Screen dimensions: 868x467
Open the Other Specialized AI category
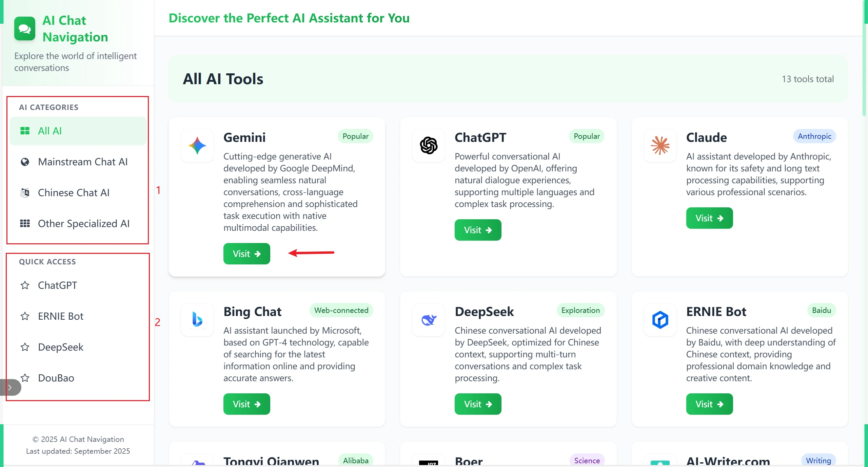(83, 223)
